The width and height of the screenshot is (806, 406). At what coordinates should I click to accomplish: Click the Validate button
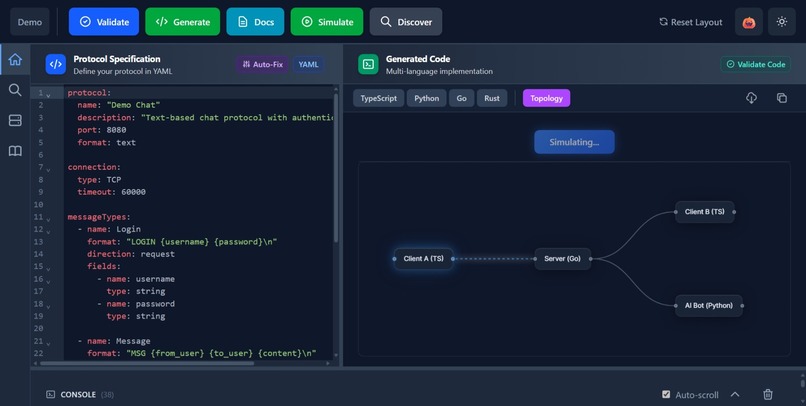point(104,22)
